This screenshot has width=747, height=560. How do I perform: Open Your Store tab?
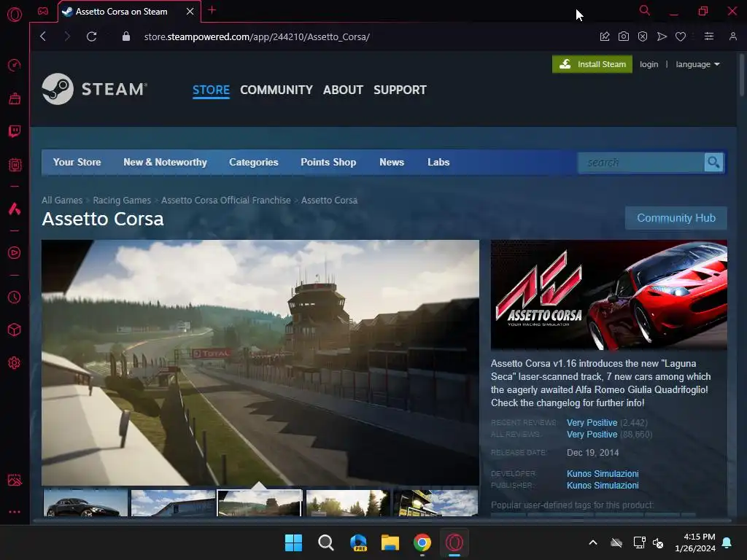pyautogui.click(x=77, y=163)
